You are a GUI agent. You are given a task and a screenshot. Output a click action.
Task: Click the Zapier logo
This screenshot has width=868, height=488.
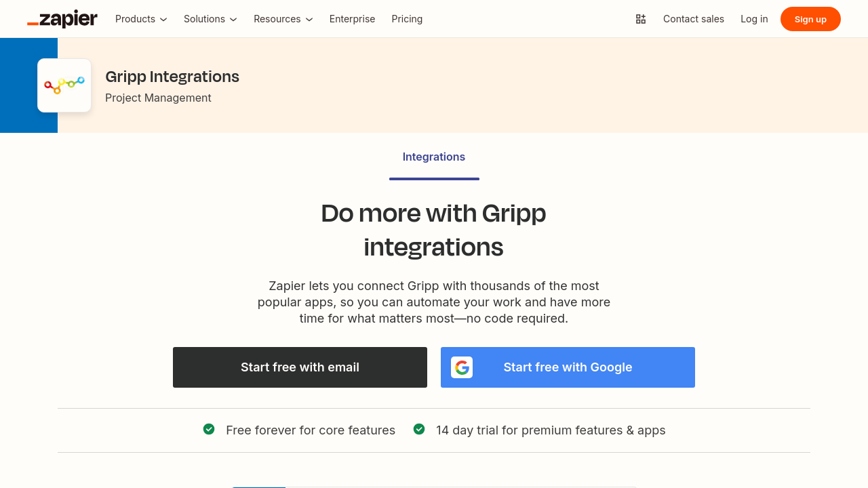[x=62, y=19]
